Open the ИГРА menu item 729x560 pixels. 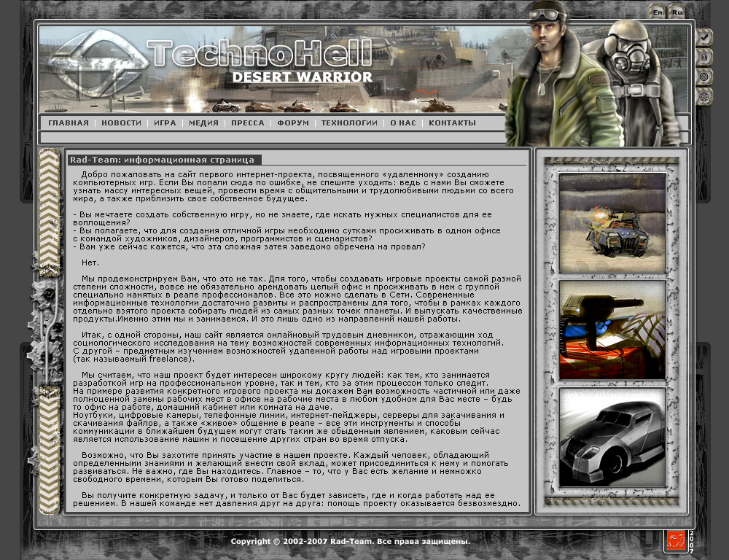tap(165, 122)
